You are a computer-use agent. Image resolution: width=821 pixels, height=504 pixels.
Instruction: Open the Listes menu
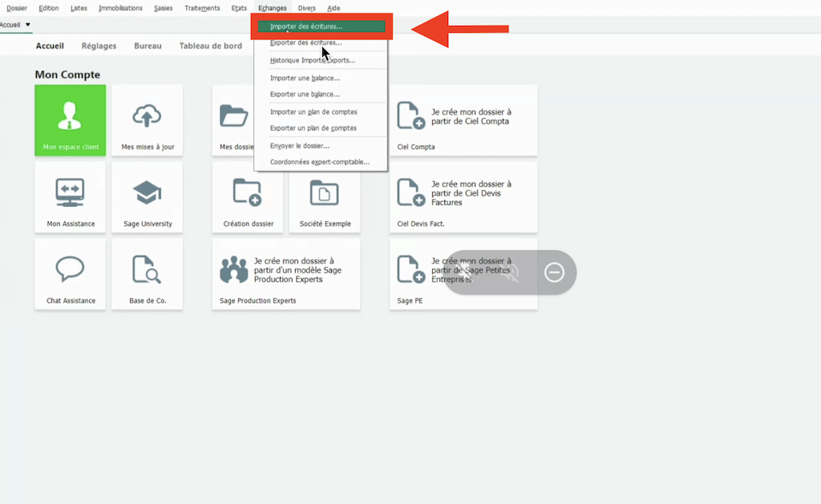(79, 8)
